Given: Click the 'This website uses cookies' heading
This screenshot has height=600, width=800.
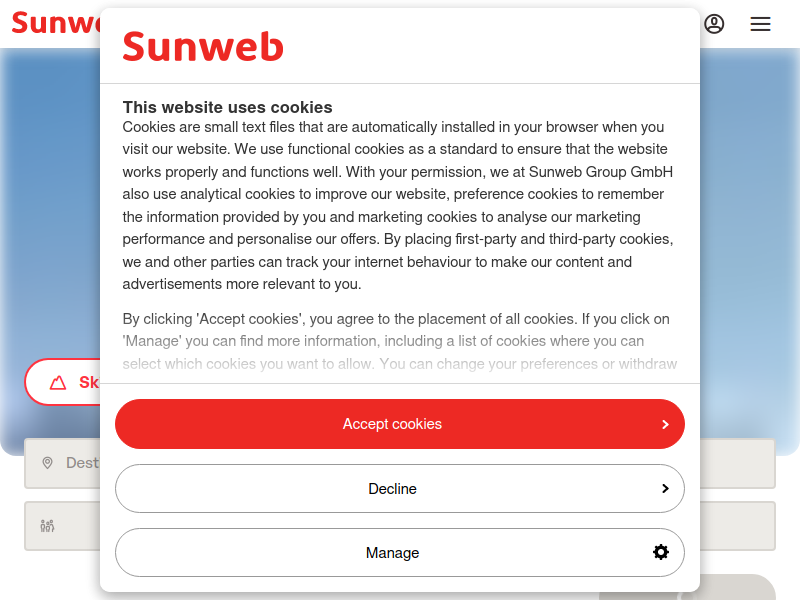Looking at the screenshot, I should click(x=228, y=107).
